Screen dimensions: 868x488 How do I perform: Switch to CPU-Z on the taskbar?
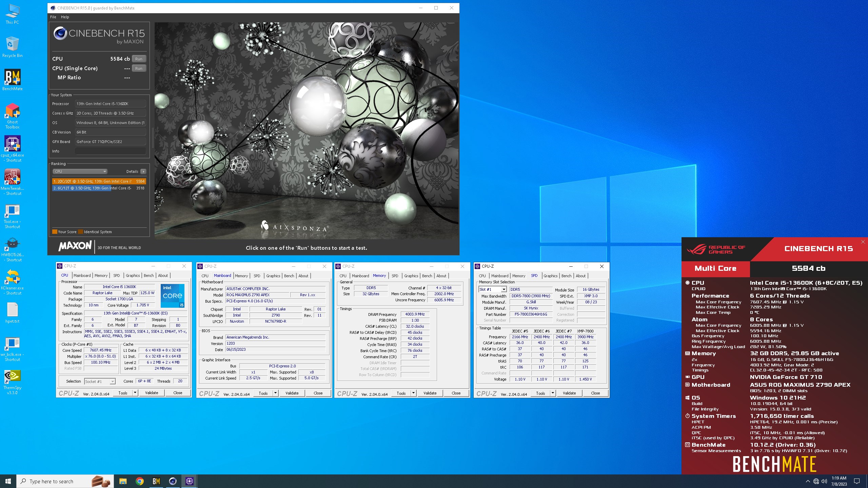coord(189,481)
